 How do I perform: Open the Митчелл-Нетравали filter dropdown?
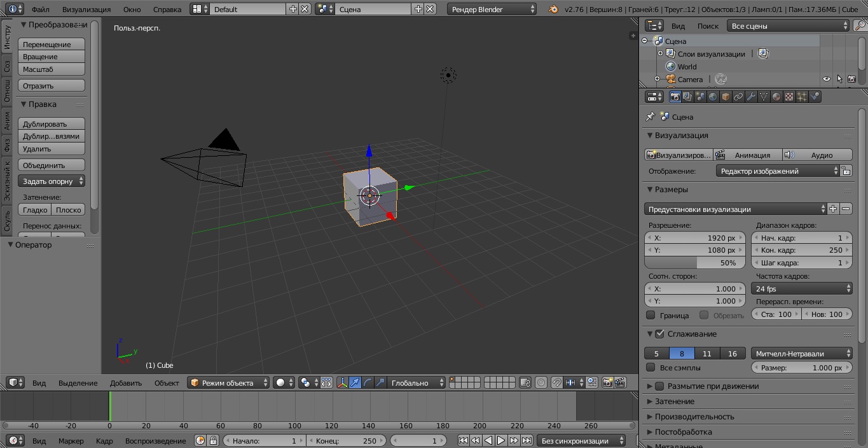tap(802, 353)
